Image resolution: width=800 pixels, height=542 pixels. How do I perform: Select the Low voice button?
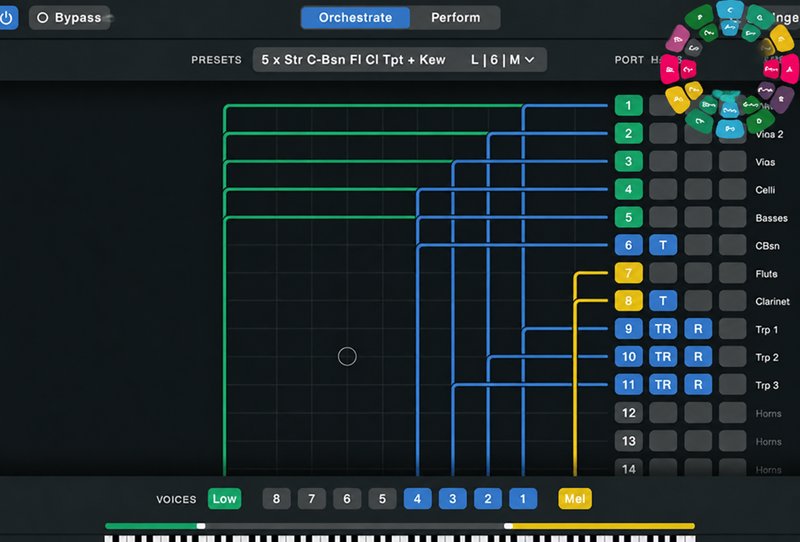click(x=224, y=499)
